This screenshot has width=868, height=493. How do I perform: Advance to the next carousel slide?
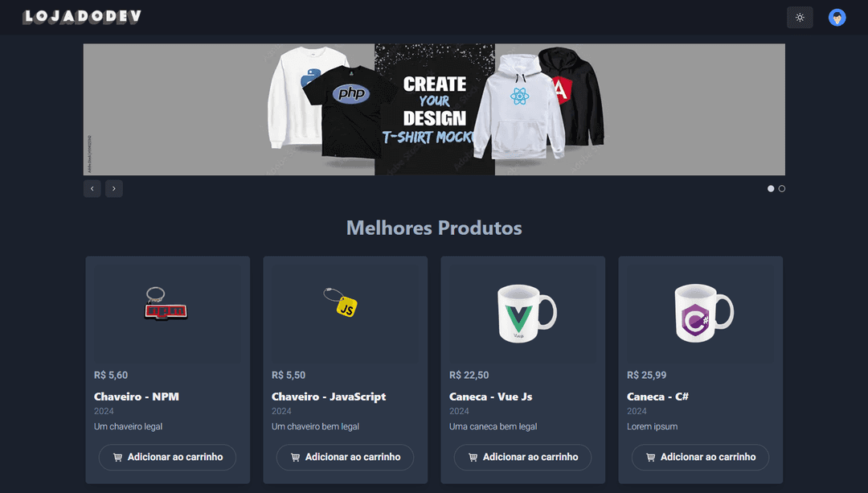(114, 188)
